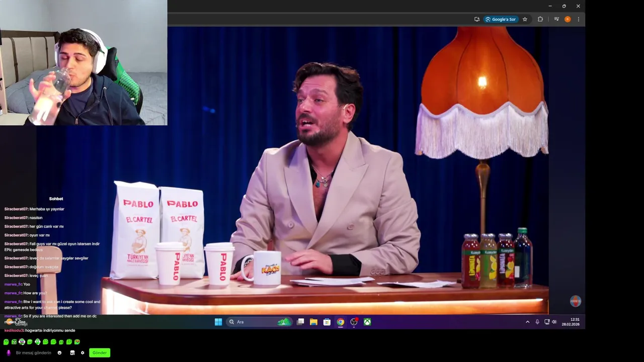Viewport: 644px width, 362px height.
Task: Open the Chrome three-dot menu
Action: coord(579,19)
